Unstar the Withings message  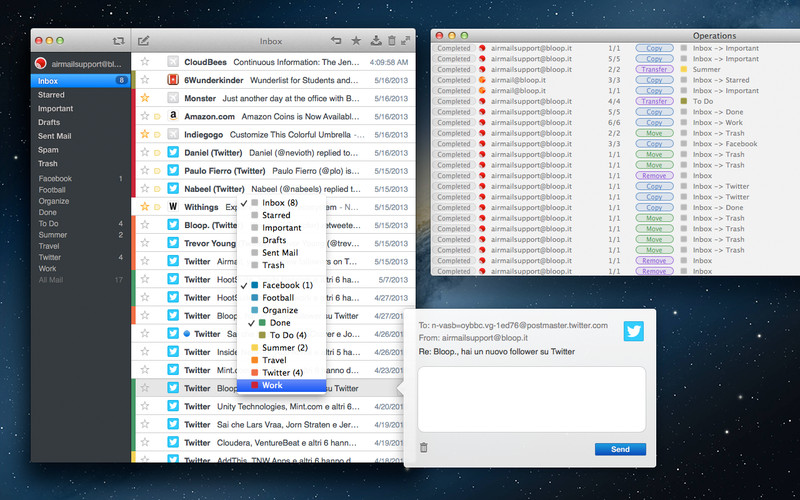(145, 207)
